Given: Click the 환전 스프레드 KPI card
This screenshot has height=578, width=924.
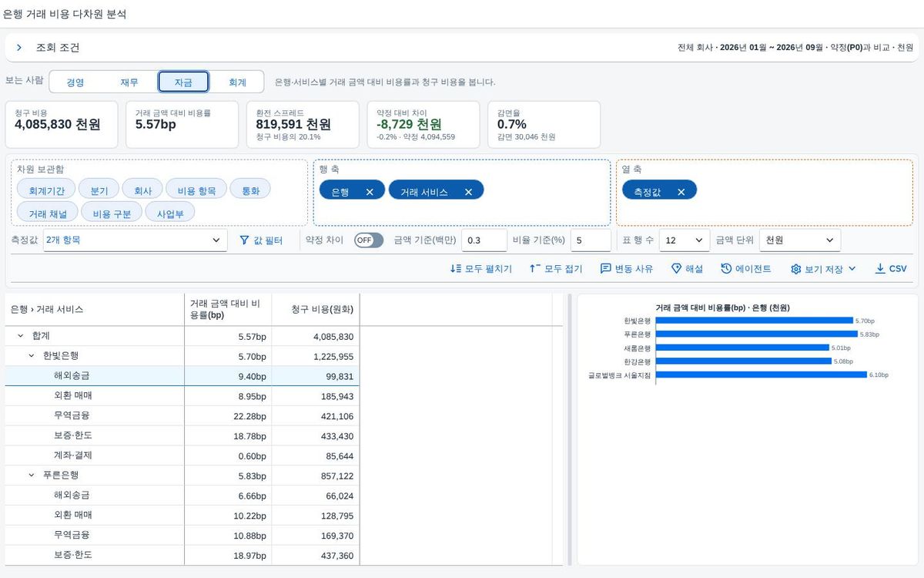Looking at the screenshot, I should tap(303, 124).
